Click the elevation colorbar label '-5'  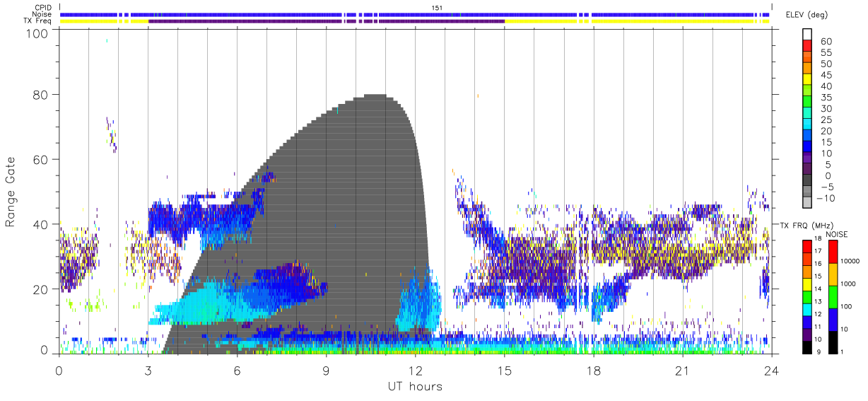point(826,187)
